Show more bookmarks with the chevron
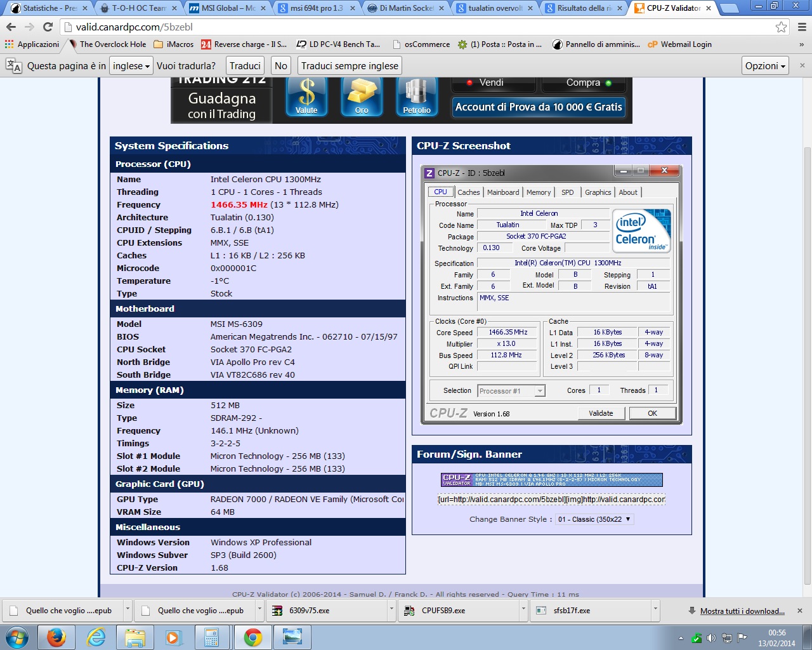This screenshot has height=650, width=812. pyautogui.click(x=801, y=44)
